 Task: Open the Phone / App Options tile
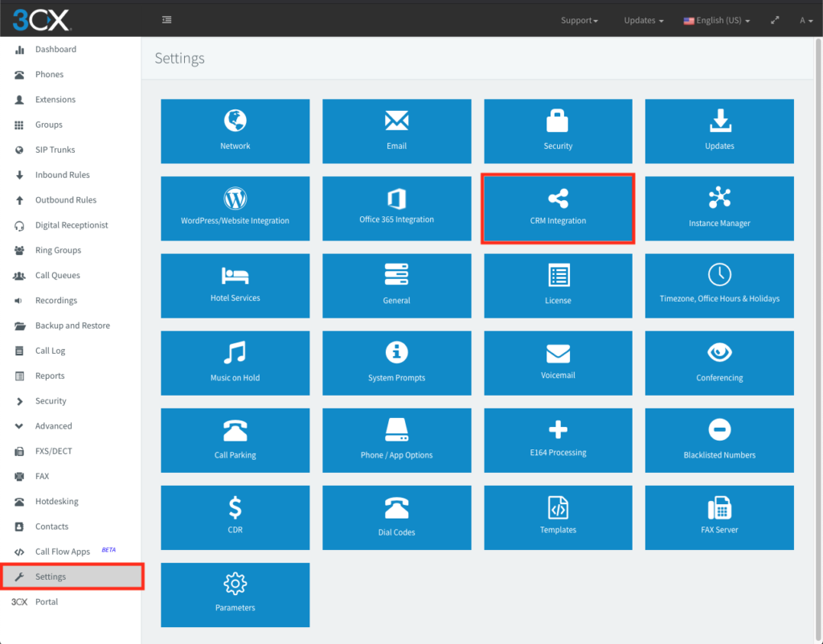397,441
